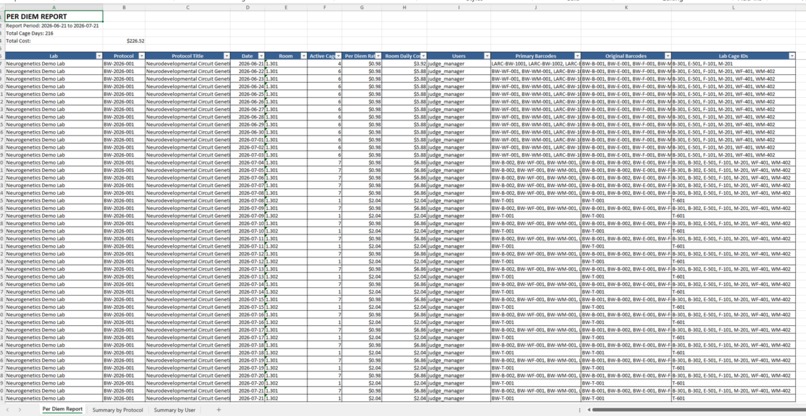
Task: Open the Per Diem Rate filter dropdown
Action: point(378,56)
